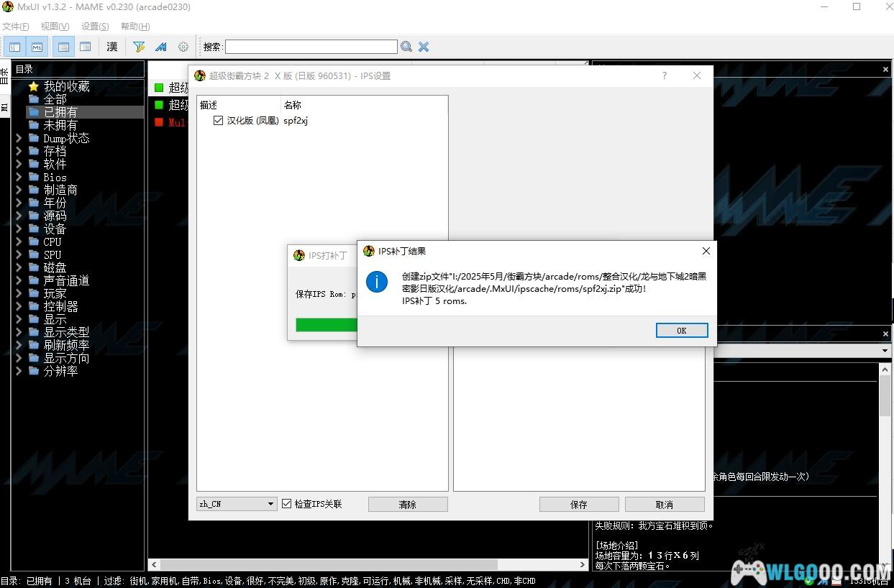Screen dimensions: 894x588
Task: Click the info icon in IPS补丁结果 dialog
Action: [377, 282]
